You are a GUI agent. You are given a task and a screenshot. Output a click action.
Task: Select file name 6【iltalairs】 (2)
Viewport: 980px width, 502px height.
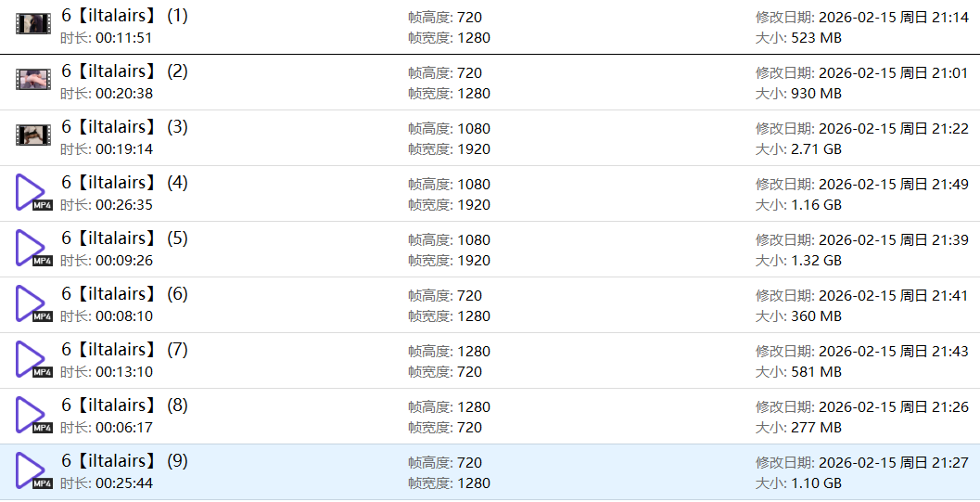click(124, 71)
